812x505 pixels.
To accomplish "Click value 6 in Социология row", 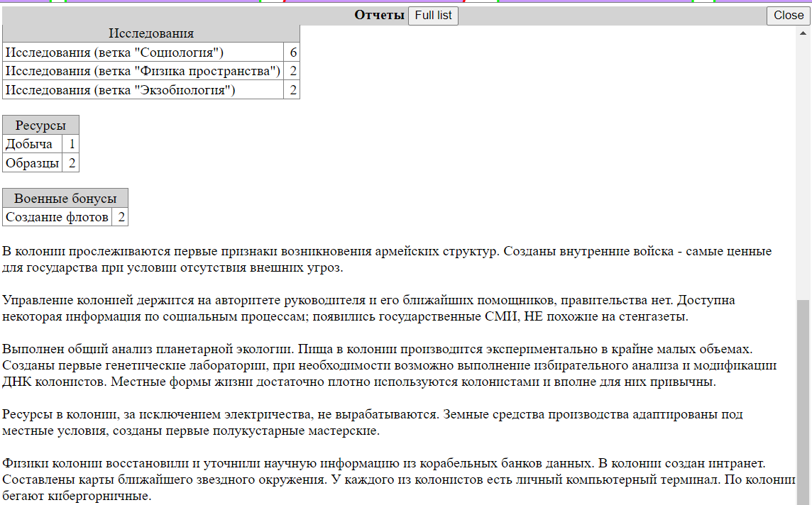I will 292,52.
